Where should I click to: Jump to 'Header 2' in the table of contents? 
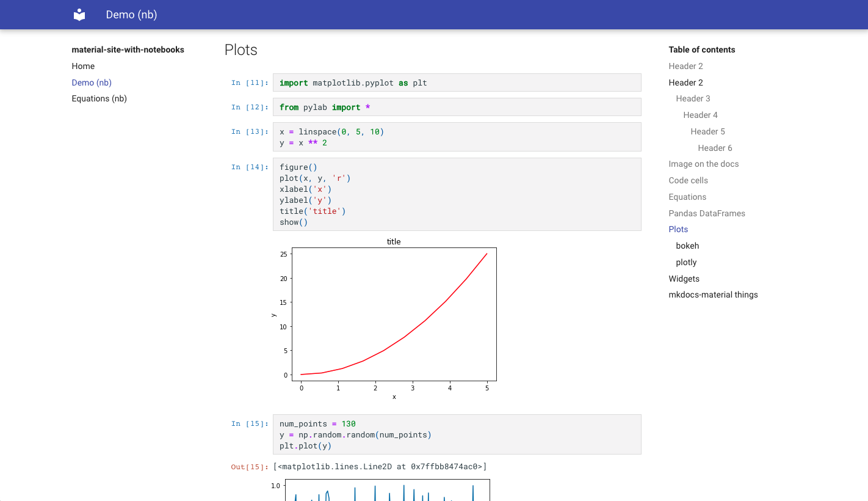[x=685, y=66]
